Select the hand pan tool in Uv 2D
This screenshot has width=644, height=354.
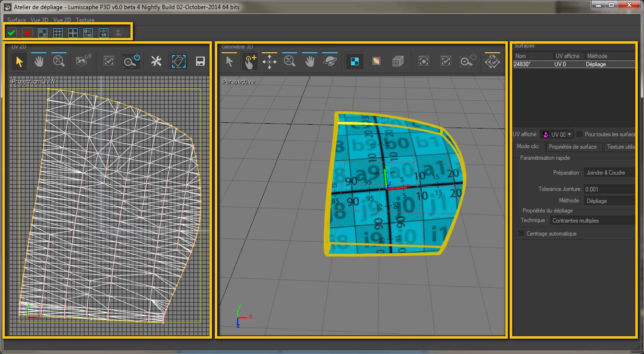point(39,61)
